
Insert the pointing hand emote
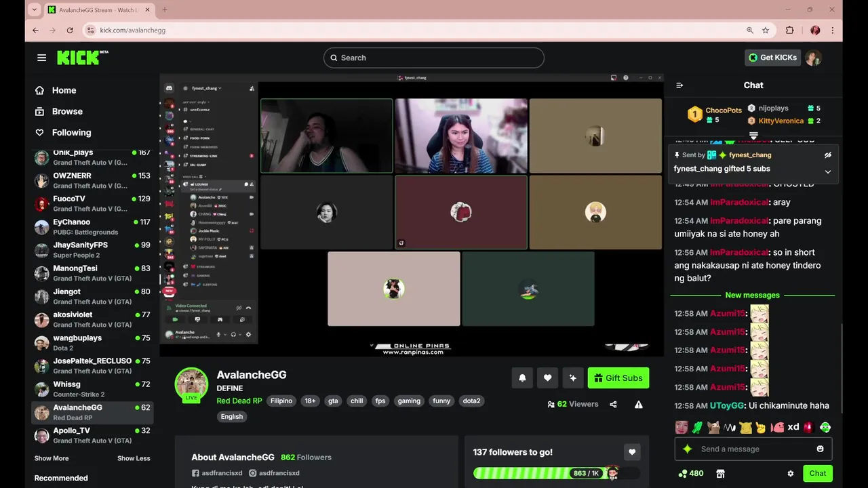761,427
